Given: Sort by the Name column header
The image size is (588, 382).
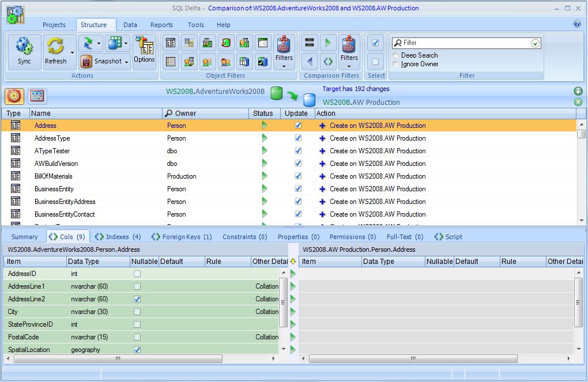Looking at the screenshot, I should 96,113.
